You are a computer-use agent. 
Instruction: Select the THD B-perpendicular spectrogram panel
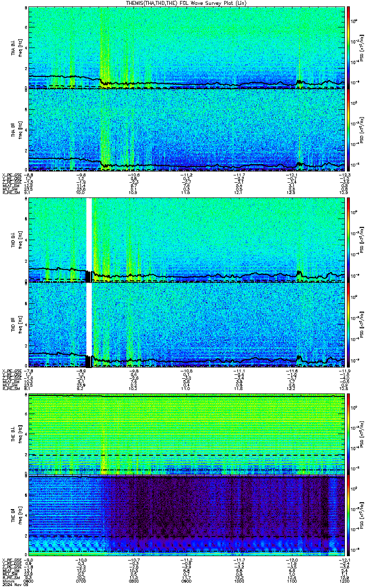186,240
